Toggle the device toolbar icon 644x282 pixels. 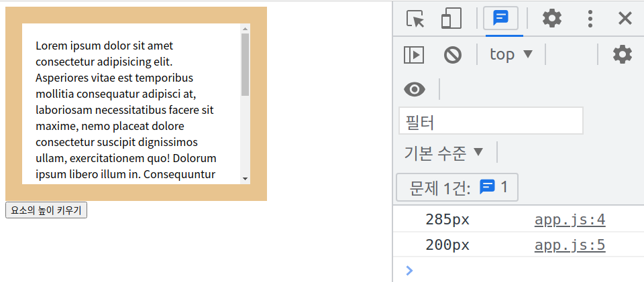point(451,19)
